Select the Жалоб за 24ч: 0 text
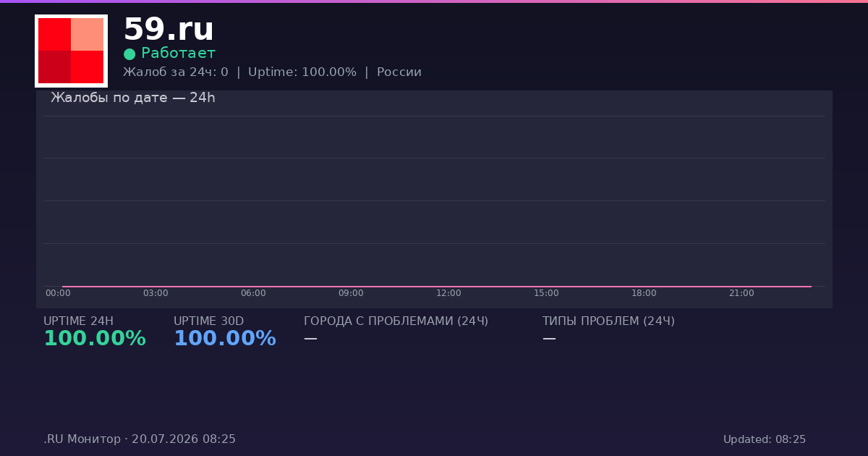 pyautogui.click(x=176, y=72)
